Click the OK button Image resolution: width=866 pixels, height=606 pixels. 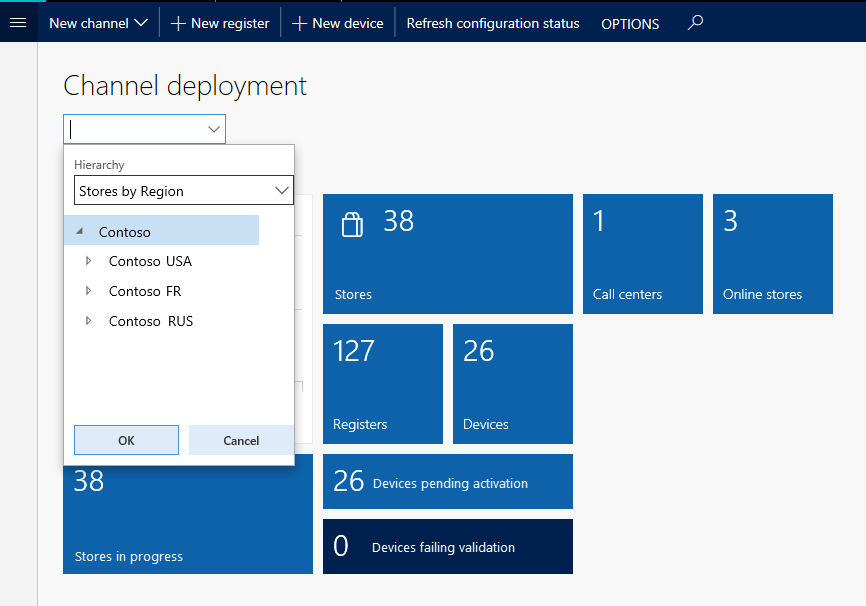[126, 440]
